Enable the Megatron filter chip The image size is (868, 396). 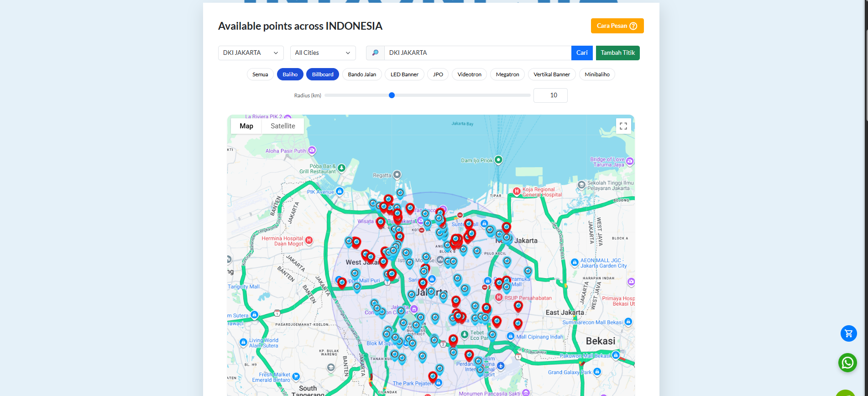507,74
